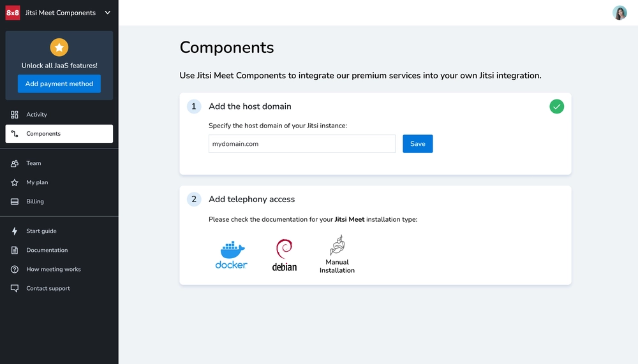Click the My plan star icon

tap(15, 182)
